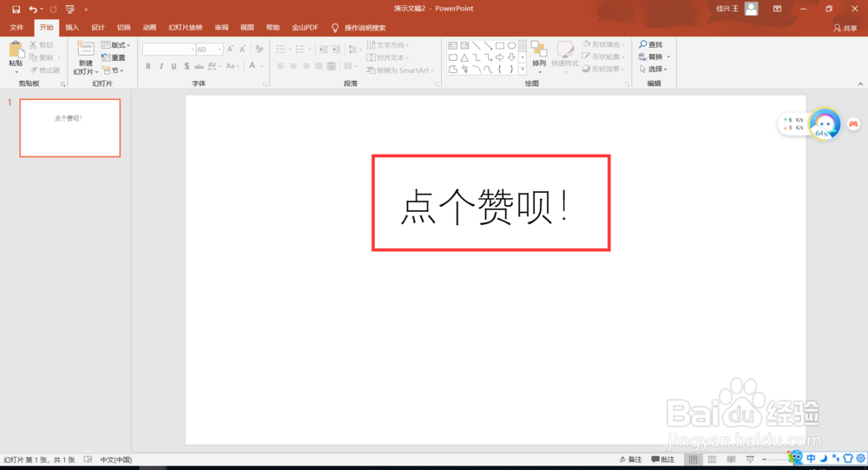
Task: Toggle Bold formatting
Action: [148, 66]
